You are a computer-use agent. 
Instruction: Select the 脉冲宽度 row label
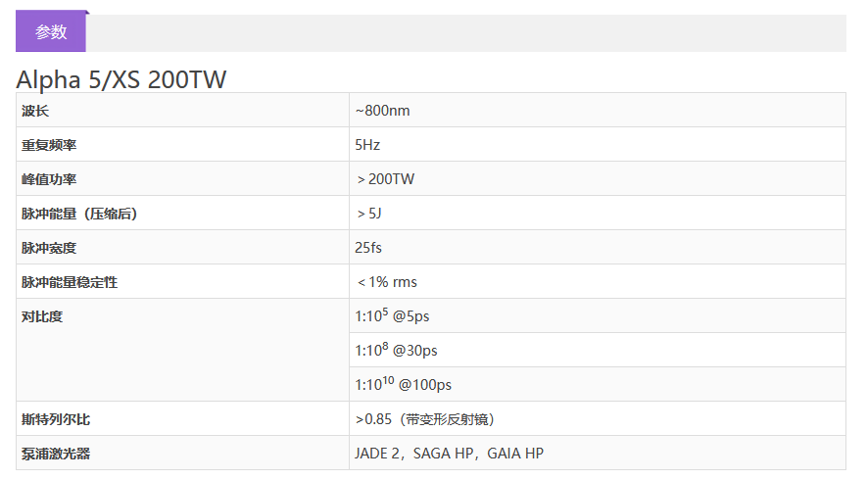pyautogui.click(x=49, y=248)
